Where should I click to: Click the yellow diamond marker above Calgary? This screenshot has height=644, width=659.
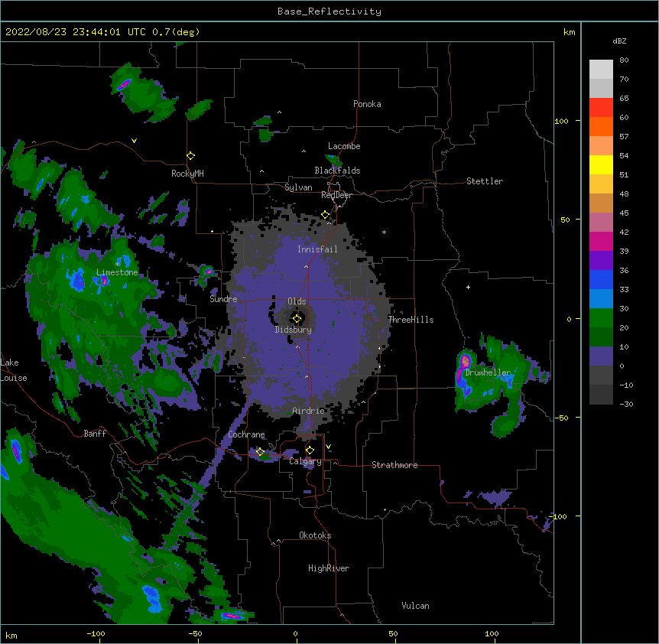(310, 450)
